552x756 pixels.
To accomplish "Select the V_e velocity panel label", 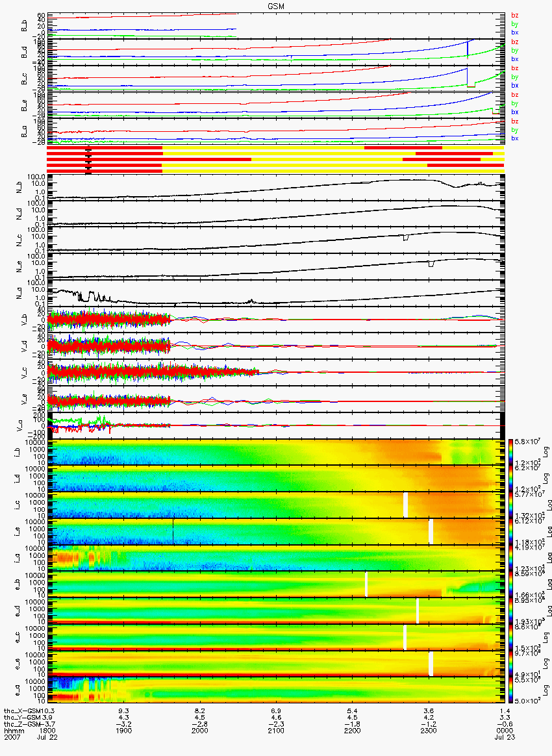I will tap(24, 399).
